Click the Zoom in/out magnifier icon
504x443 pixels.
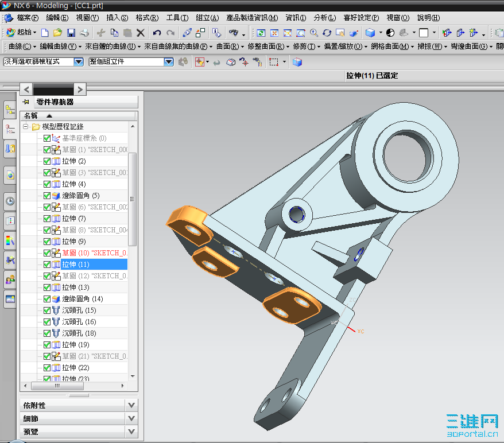point(314,33)
